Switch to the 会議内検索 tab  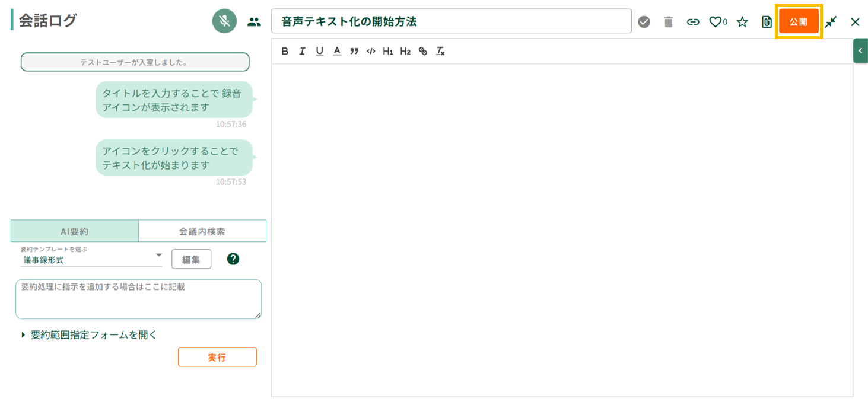point(202,231)
